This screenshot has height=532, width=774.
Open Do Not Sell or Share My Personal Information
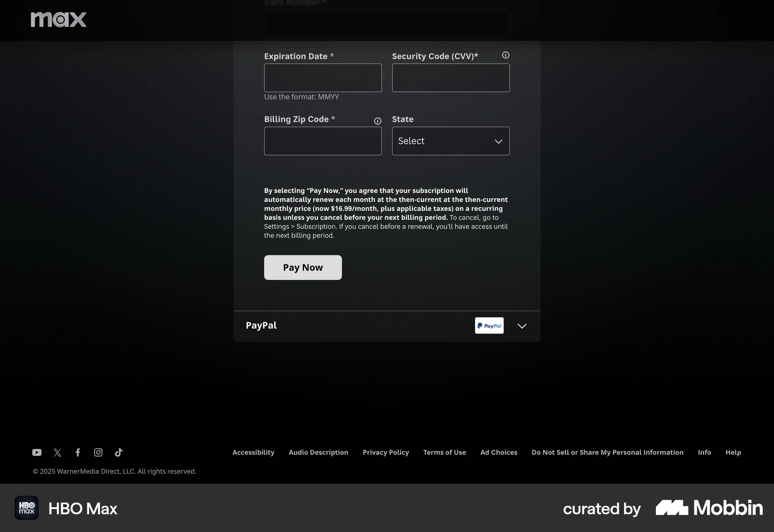pos(607,452)
